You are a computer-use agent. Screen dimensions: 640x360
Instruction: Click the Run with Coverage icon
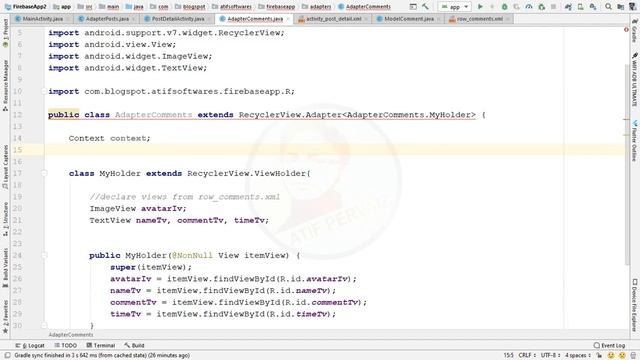[x=517, y=7]
